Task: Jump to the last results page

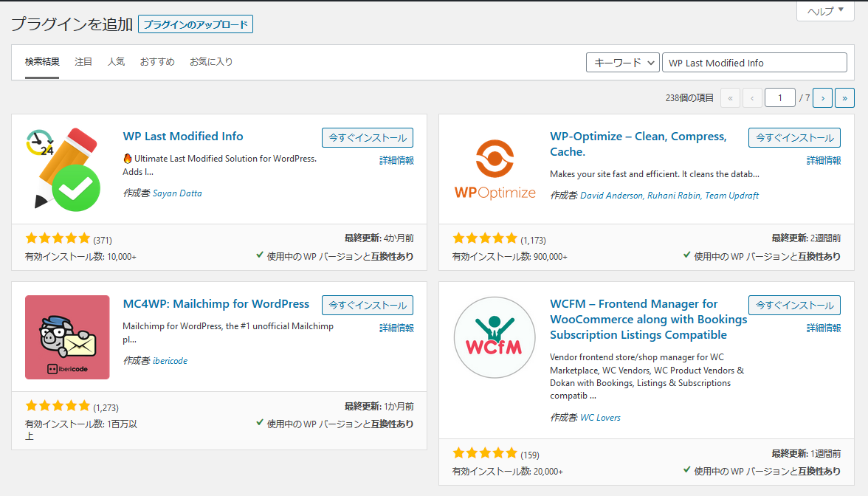Action: [x=844, y=98]
